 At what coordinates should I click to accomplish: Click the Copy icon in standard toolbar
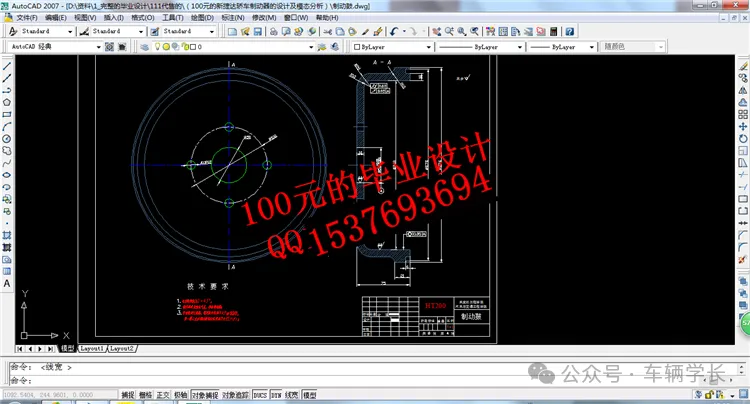click(340, 32)
